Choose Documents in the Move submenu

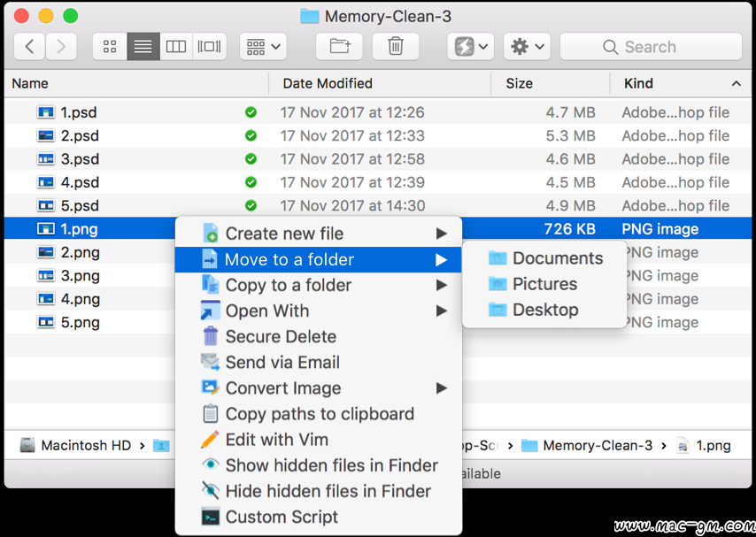(557, 258)
